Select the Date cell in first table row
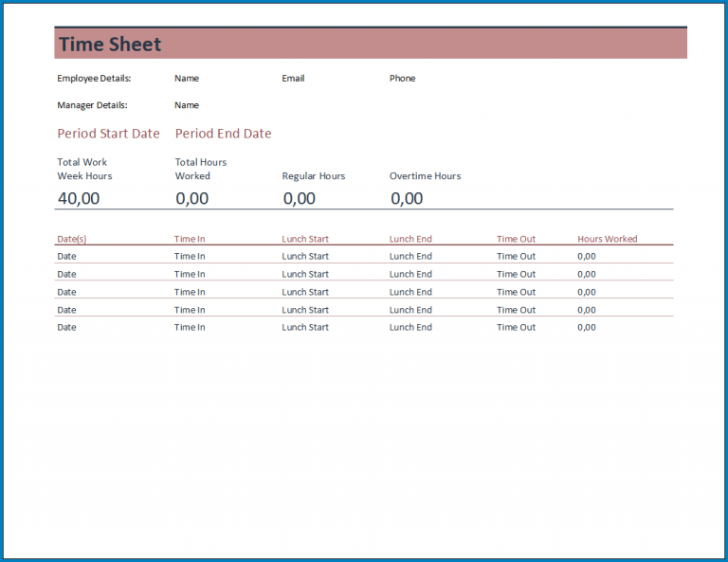This screenshot has width=728, height=562. point(66,256)
